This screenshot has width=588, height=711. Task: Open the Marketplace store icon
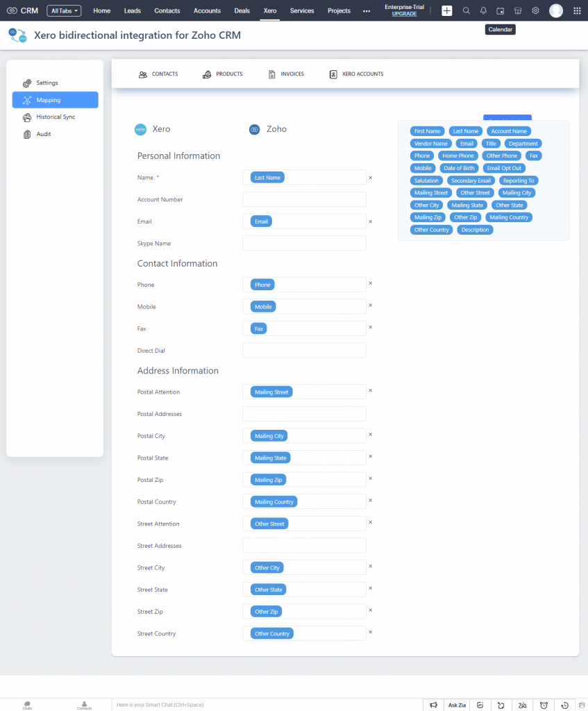pos(518,11)
